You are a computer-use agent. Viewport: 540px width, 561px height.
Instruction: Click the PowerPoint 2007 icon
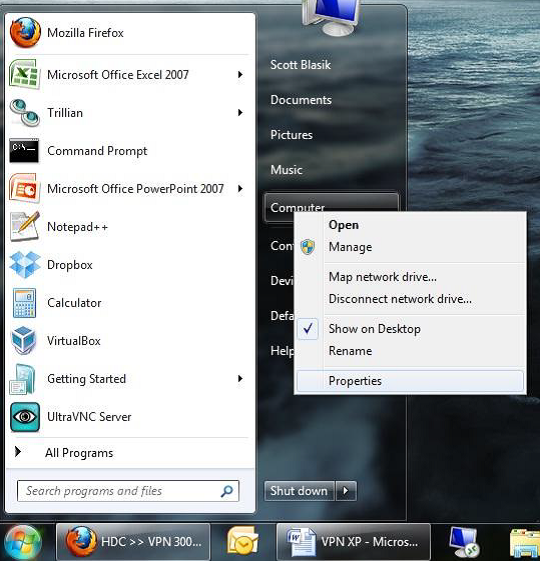24,188
